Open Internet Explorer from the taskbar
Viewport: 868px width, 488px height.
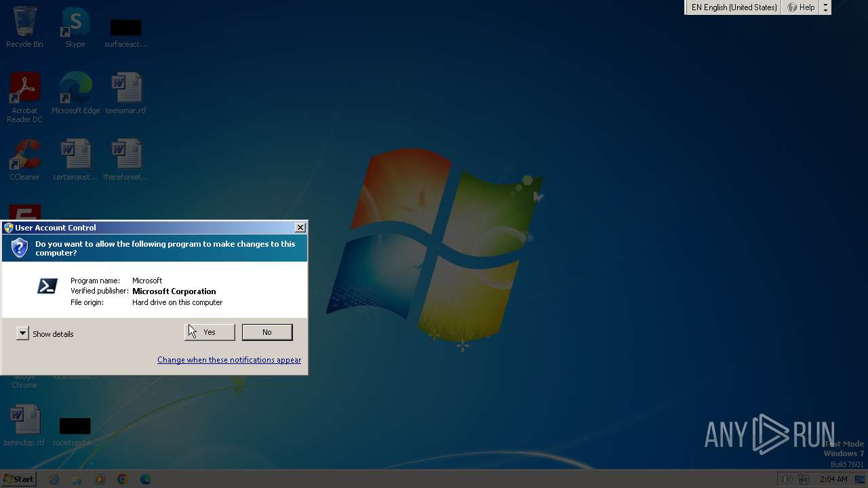(x=54, y=479)
